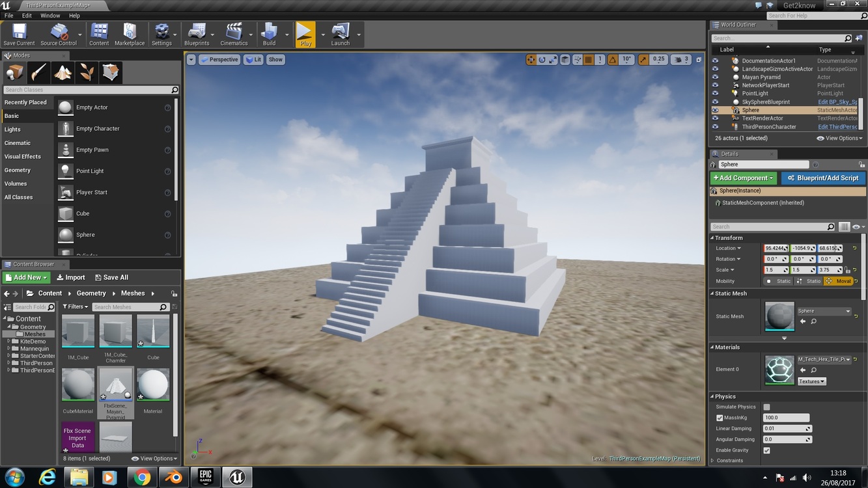Open the viewport options dropdown arrow
Image resolution: width=868 pixels, height=488 pixels.
[191, 59]
